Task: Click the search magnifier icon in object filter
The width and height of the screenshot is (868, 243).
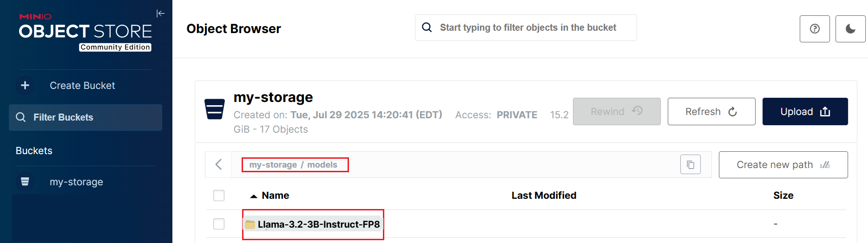Action: [427, 27]
